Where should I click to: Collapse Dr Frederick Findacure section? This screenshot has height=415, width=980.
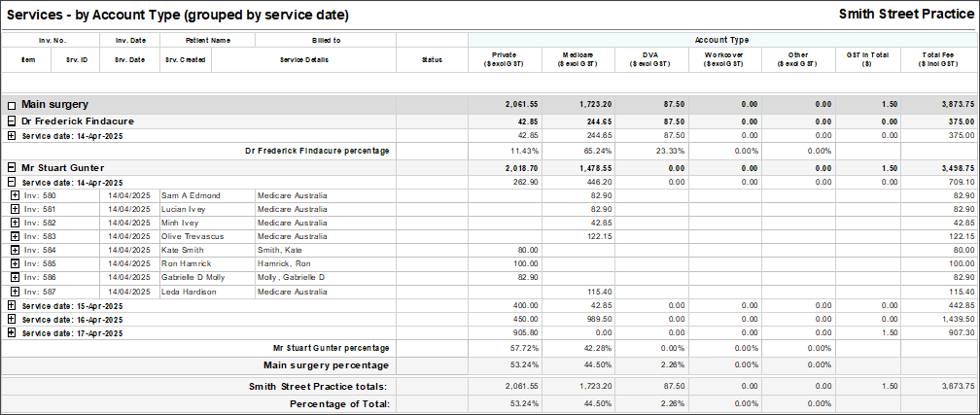coord(12,121)
